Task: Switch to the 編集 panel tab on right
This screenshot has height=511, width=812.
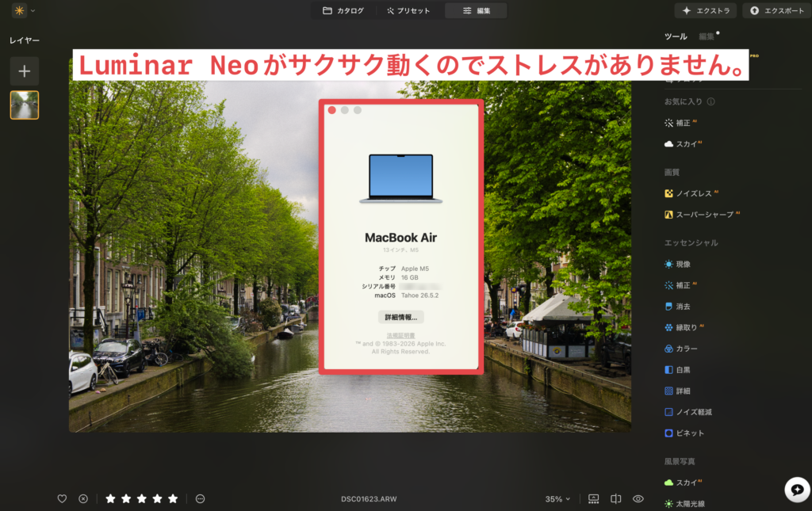Action: tap(707, 36)
